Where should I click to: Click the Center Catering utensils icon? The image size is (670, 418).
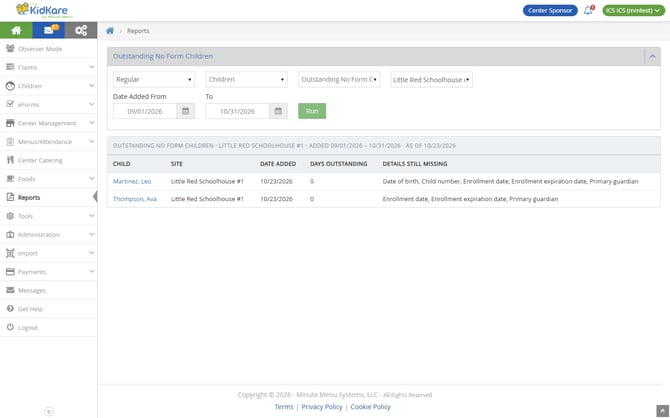pos(10,160)
